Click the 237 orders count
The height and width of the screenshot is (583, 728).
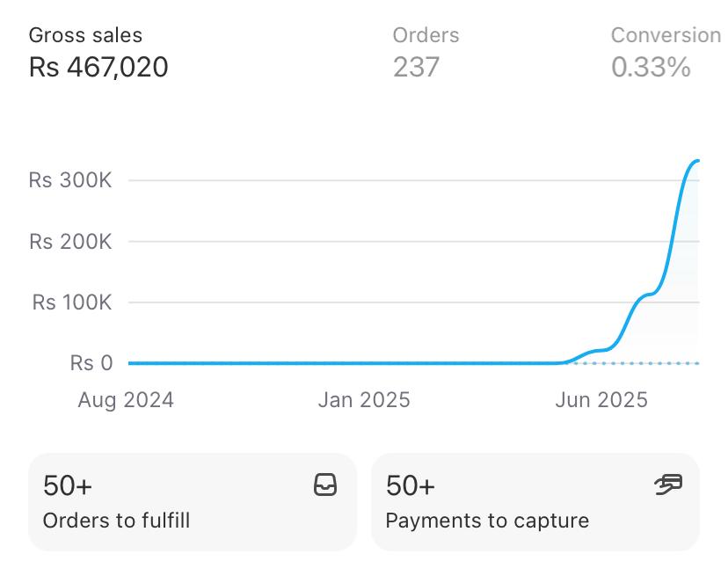pyautogui.click(x=416, y=67)
